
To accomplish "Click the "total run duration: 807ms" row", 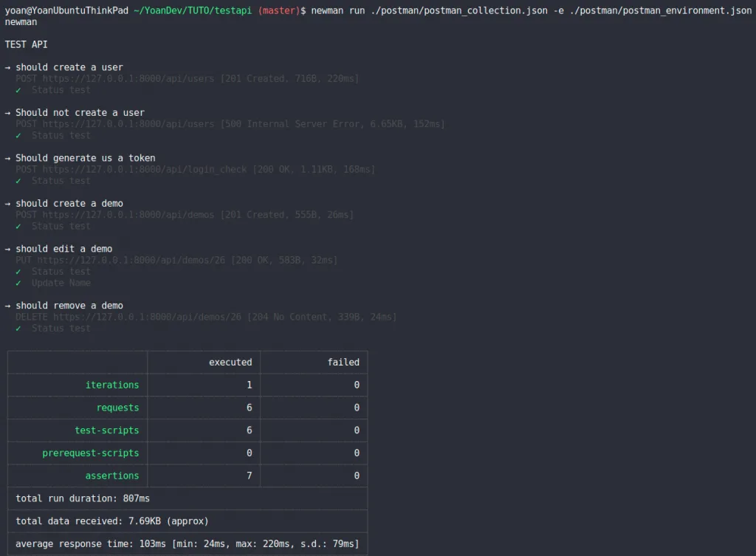I will click(x=84, y=498).
